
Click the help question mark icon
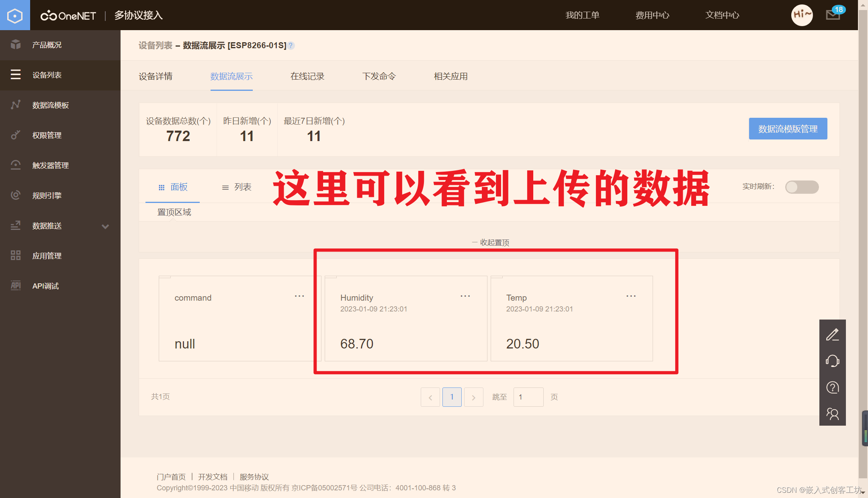[833, 387]
